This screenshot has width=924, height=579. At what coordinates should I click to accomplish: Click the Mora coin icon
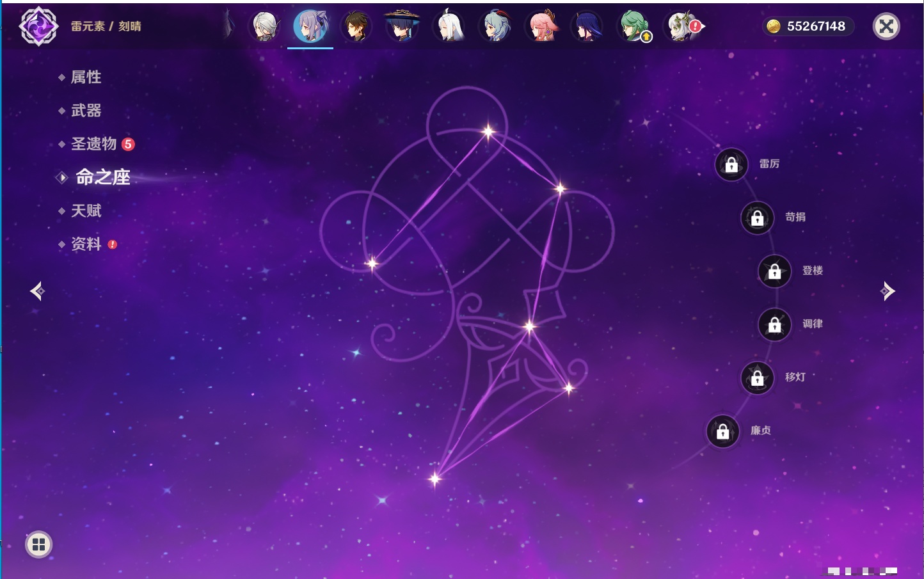pos(774,26)
